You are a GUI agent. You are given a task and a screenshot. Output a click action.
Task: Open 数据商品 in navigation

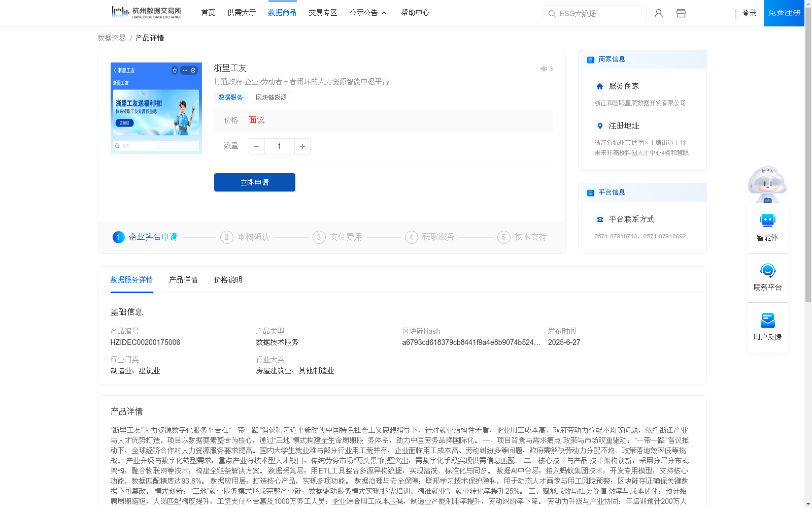[282, 13]
